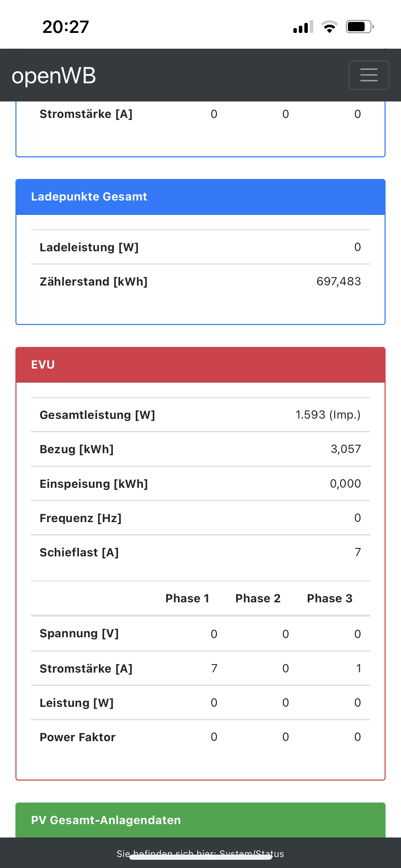
Task: Tap the Bezug [kWh] row label
Action: coord(77,449)
